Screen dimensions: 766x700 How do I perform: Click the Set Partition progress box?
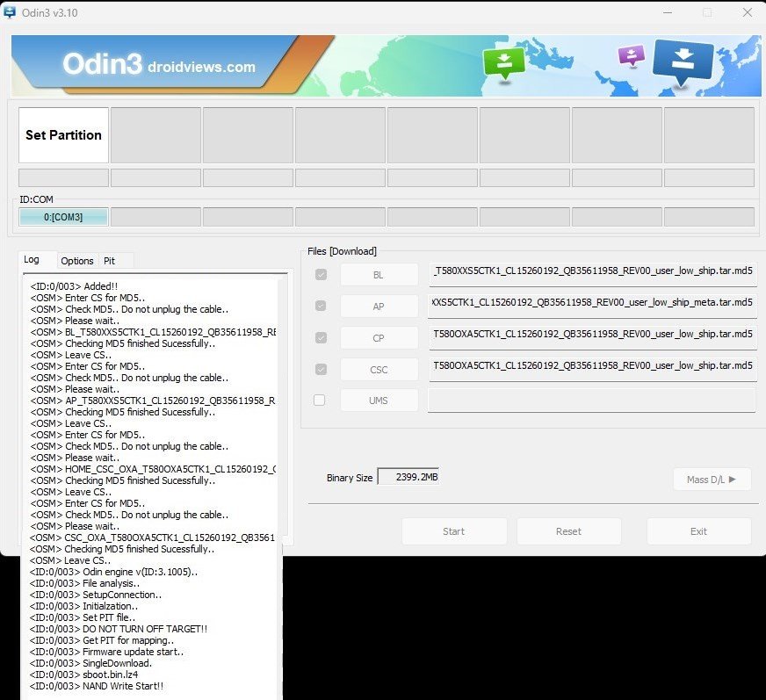[63, 135]
